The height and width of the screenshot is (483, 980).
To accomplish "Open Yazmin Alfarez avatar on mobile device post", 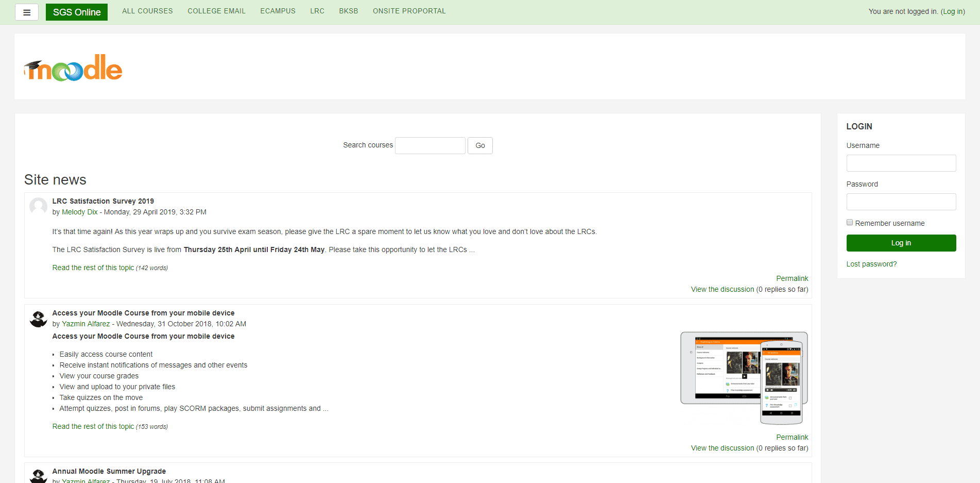I will [39, 319].
